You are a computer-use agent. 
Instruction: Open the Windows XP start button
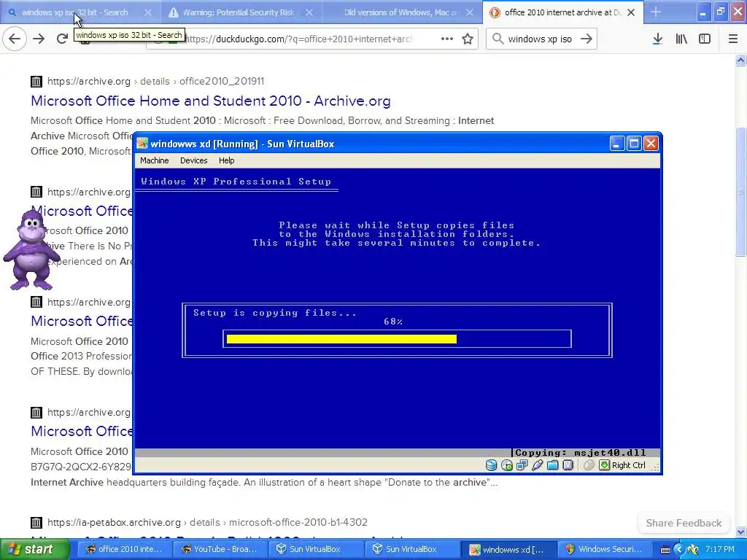pyautogui.click(x=35, y=550)
